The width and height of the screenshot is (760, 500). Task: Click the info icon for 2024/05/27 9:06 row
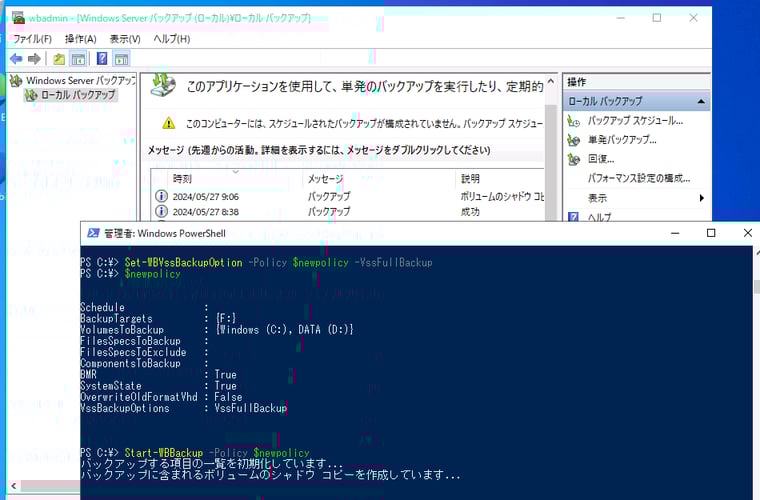point(161,196)
